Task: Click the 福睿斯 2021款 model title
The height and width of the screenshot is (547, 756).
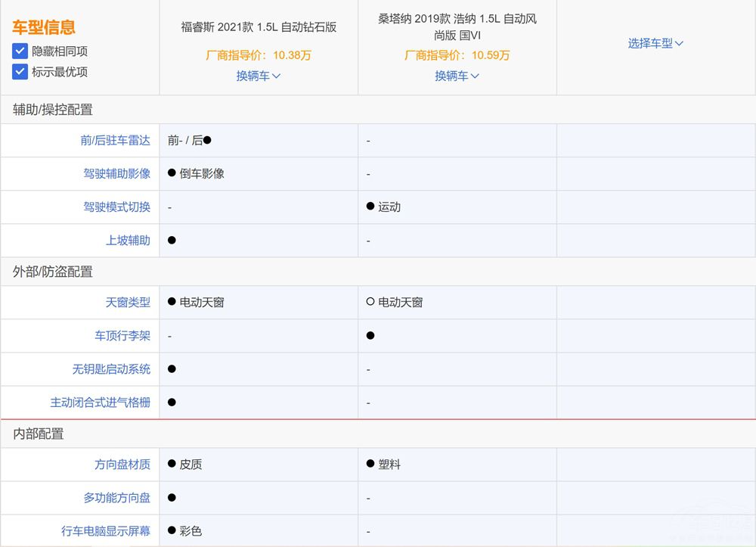Action: point(259,27)
